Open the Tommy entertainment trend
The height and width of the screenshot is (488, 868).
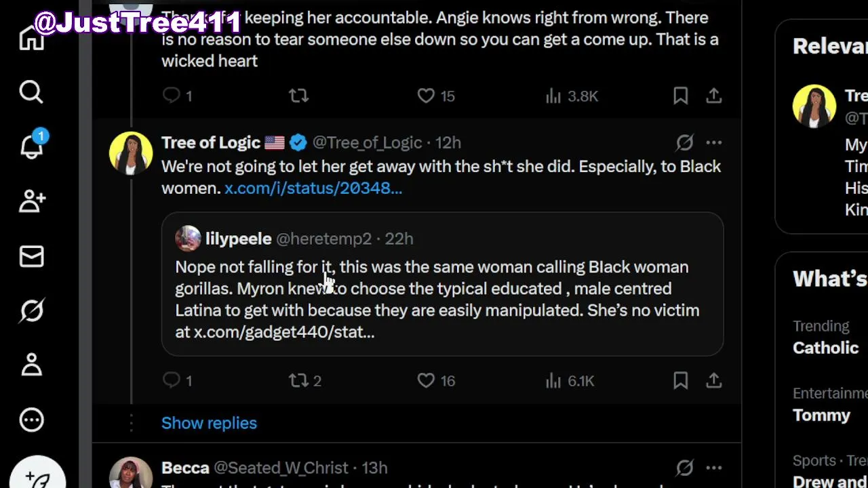click(821, 415)
